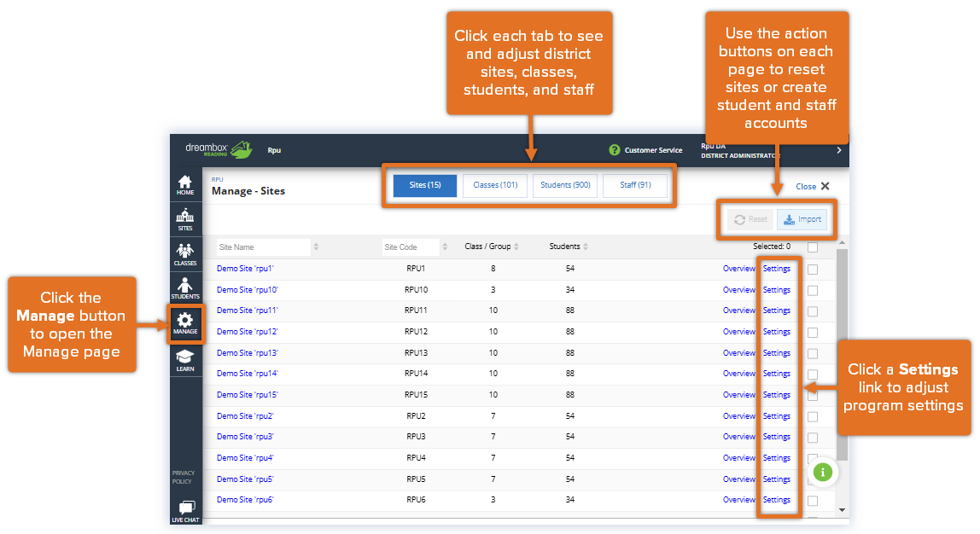980x534 pixels.
Task: Open the Classes sidebar icon
Action: [185, 255]
